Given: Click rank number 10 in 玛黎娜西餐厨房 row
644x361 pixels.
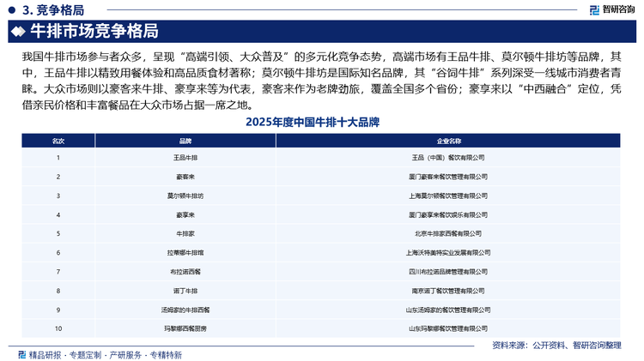Looking at the screenshot, I should pyautogui.click(x=58, y=328).
